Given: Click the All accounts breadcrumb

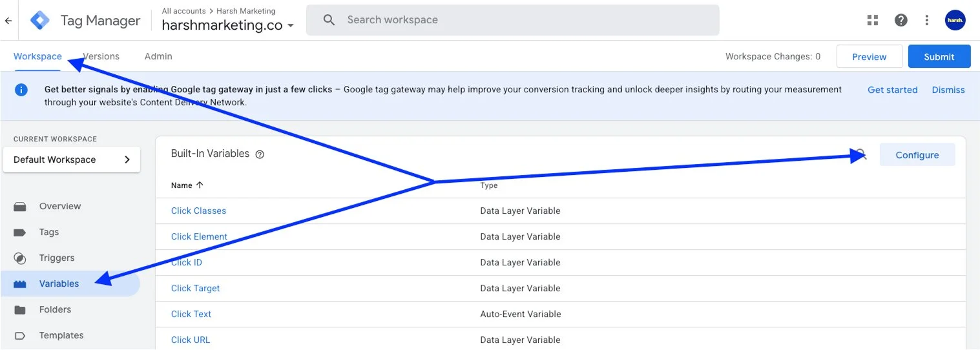Looking at the screenshot, I should [x=183, y=11].
